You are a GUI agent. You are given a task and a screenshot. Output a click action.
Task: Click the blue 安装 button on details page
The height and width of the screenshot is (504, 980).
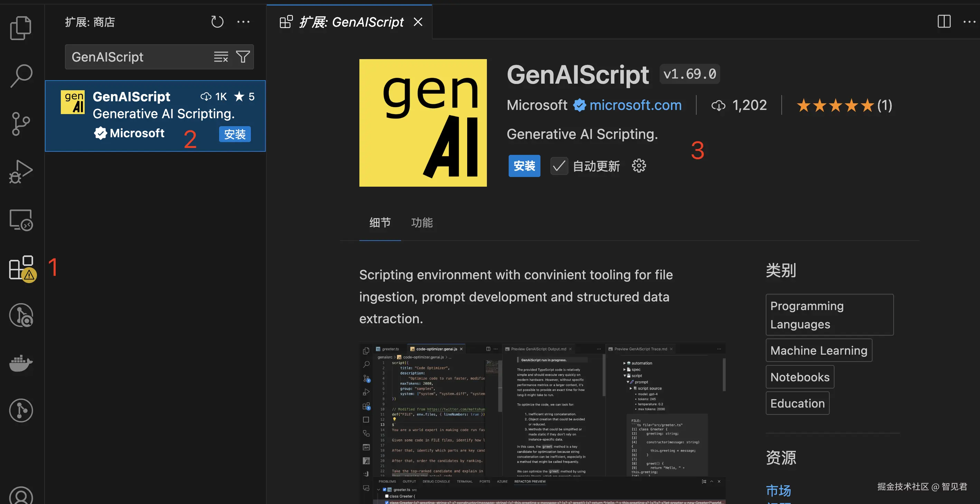524,166
